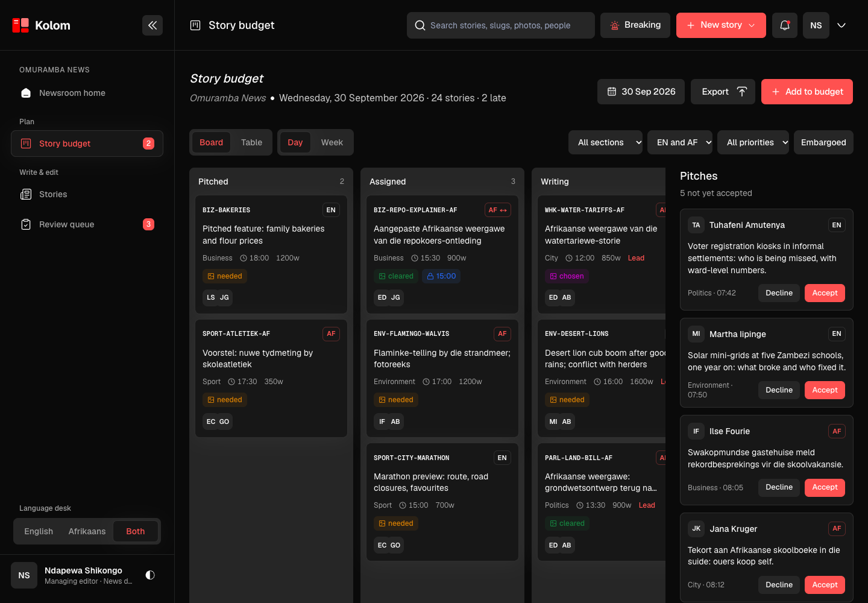The image size is (868, 603).
Task: Click Add to budget button
Action: click(807, 92)
